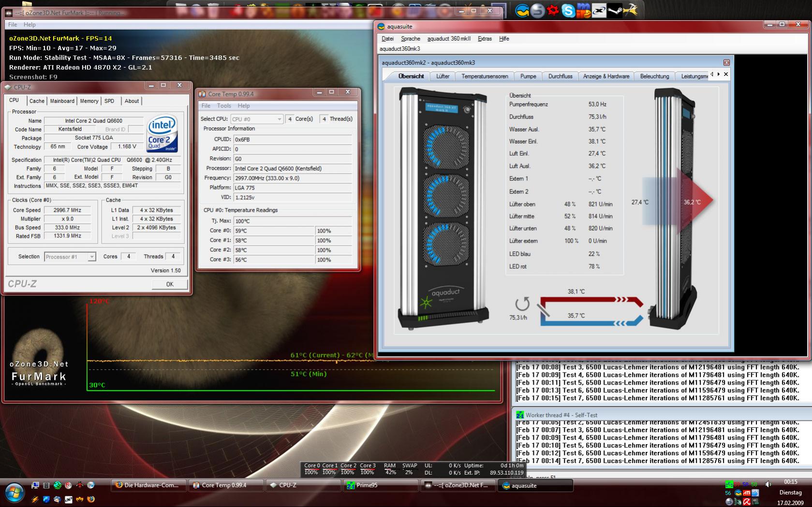Click the Core Temp title bar icon
Viewport: 812px width, 507px height.
pos(203,94)
